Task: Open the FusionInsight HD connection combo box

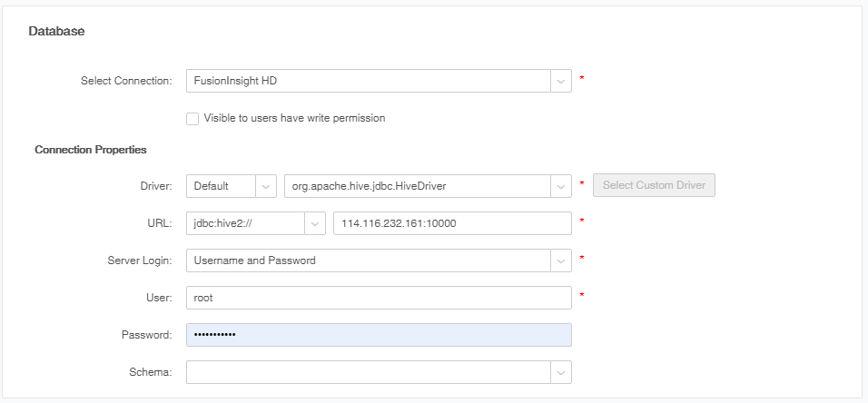Action: coord(368,81)
